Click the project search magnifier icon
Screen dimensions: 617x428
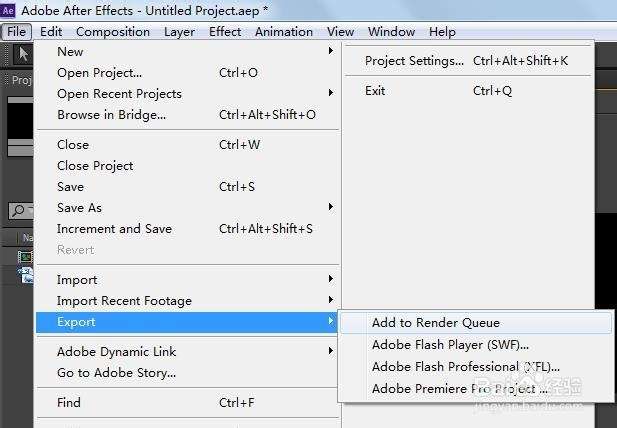coord(17,211)
